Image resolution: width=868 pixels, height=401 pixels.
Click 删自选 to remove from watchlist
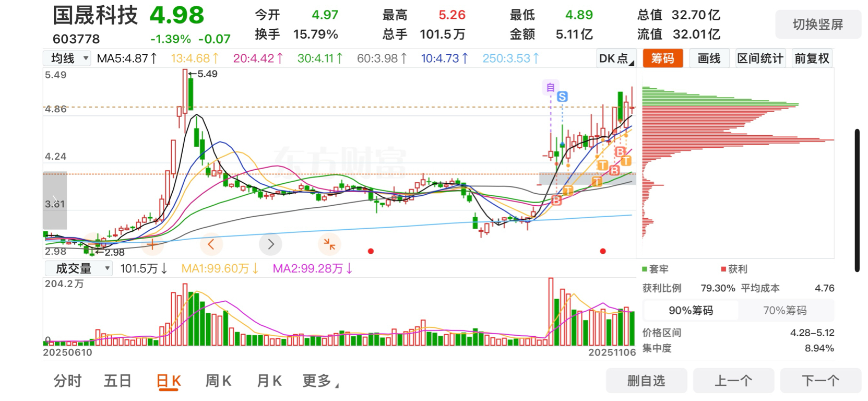[x=646, y=381]
